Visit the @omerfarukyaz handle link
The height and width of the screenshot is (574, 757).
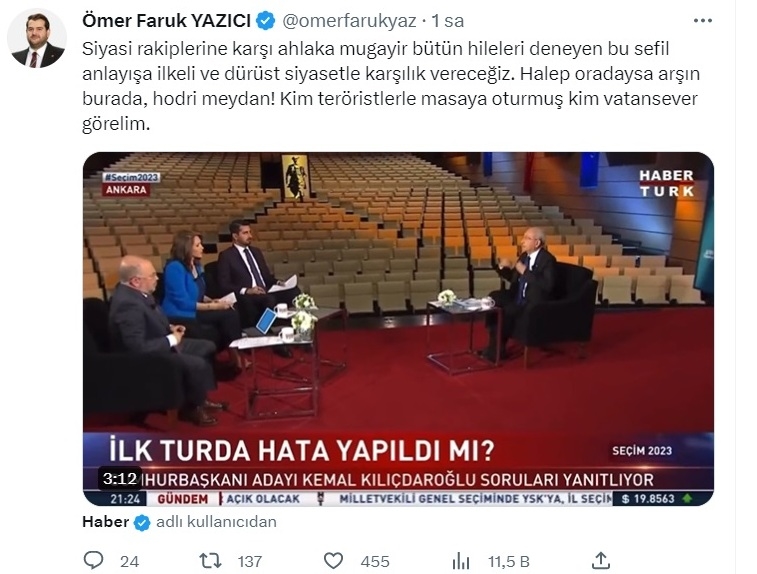tap(349, 21)
